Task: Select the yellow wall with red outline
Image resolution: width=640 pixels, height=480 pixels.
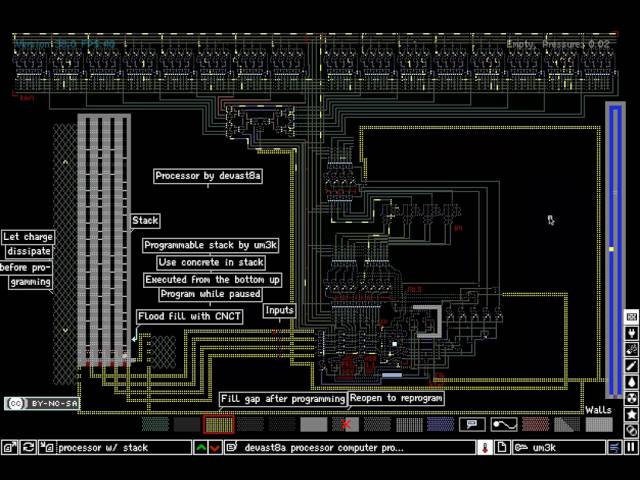Action: point(219,424)
